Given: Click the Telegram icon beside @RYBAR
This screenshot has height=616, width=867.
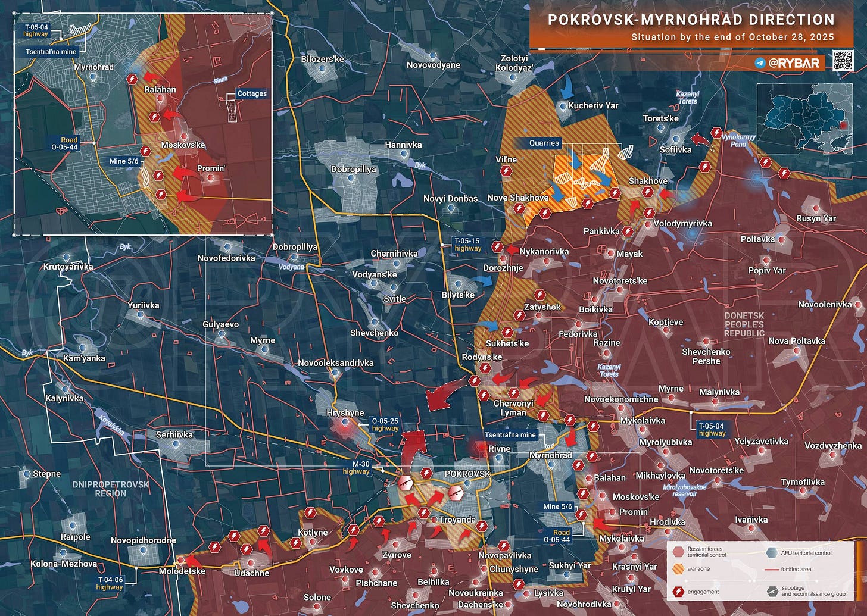Looking at the screenshot, I should click(x=760, y=62).
